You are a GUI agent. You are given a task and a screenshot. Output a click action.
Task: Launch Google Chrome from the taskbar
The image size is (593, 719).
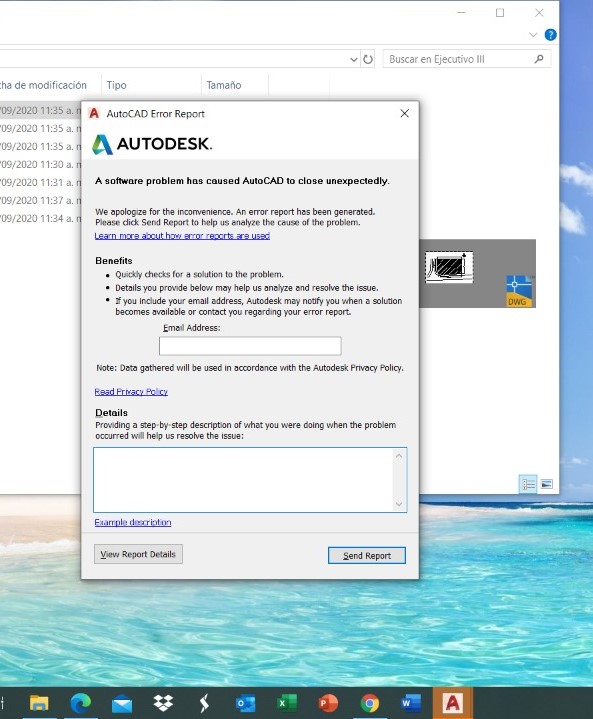coord(370,703)
